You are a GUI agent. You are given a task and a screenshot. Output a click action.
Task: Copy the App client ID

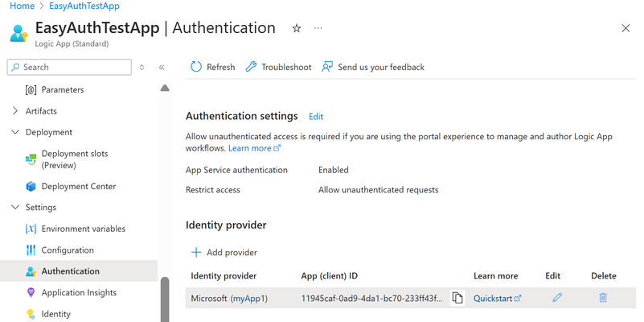pyautogui.click(x=457, y=298)
